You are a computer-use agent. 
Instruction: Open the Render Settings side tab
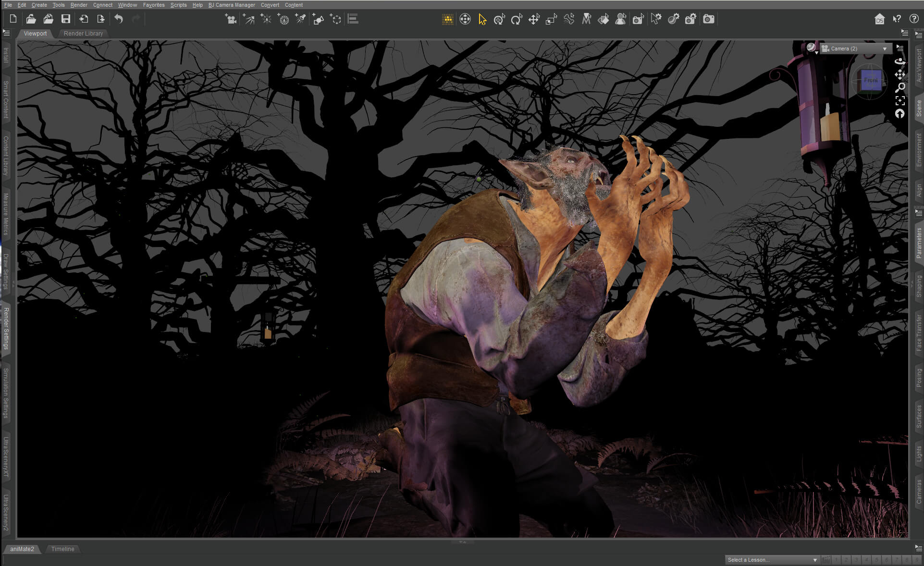(6, 329)
